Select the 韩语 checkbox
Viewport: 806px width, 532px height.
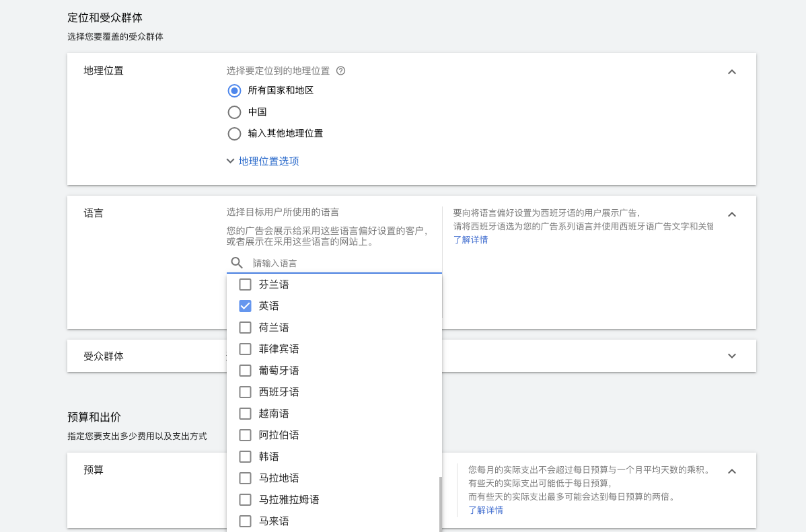(246, 457)
